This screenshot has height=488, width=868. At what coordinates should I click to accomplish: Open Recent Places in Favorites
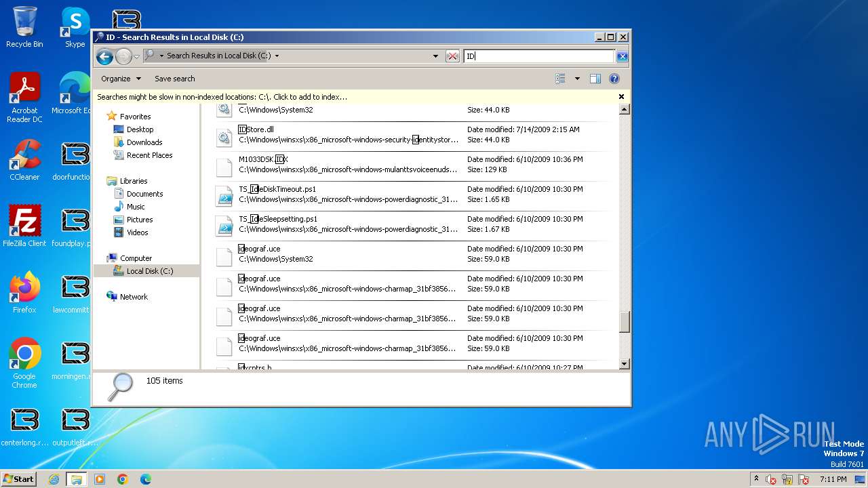click(x=149, y=155)
